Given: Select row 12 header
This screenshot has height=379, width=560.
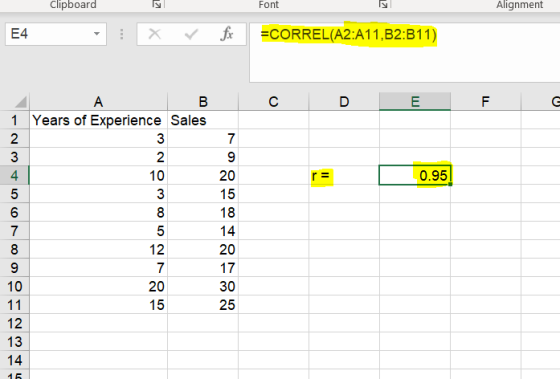Looking at the screenshot, I should coord(14,323).
